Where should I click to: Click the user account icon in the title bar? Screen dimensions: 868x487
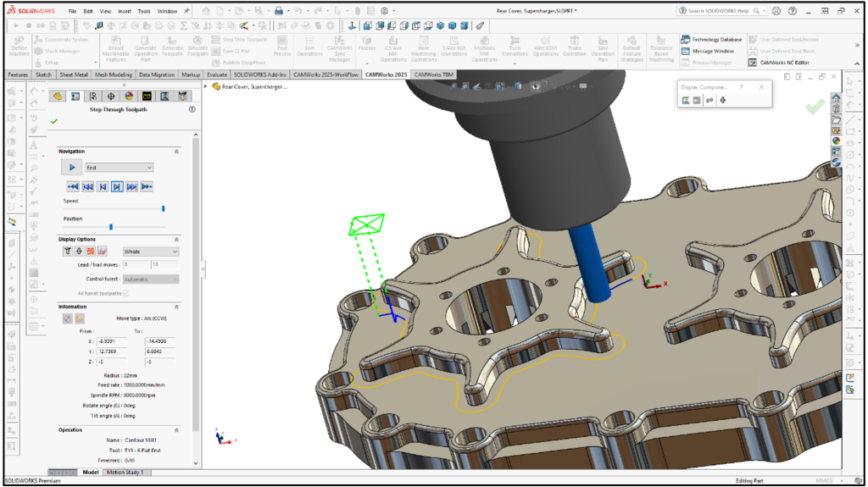pyautogui.click(x=776, y=10)
